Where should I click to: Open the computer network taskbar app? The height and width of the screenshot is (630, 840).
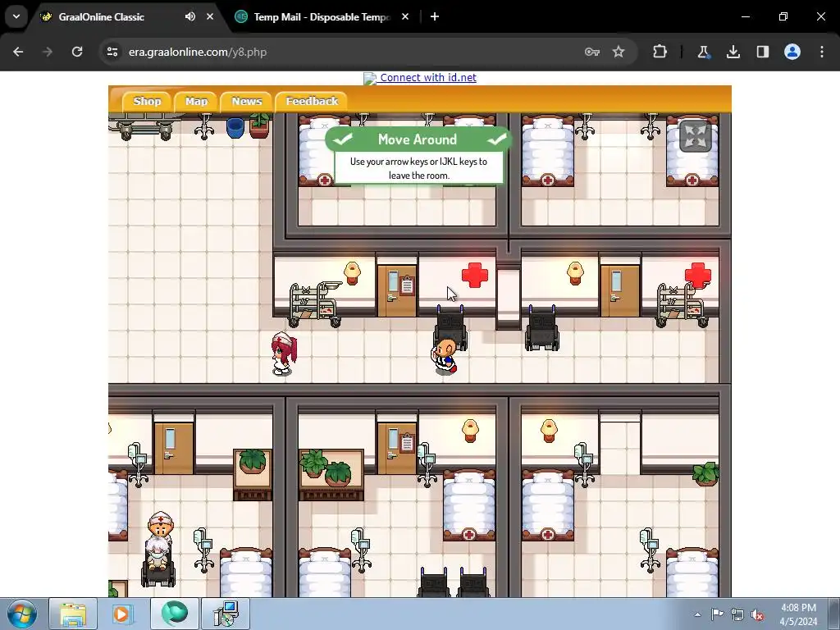click(x=225, y=614)
